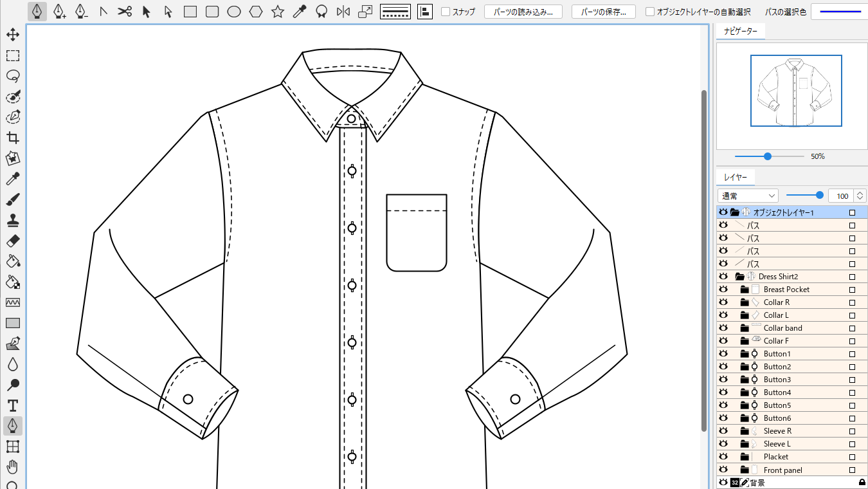Select the scissors cut path tool
The width and height of the screenshot is (868, 489).
[125, 12]
